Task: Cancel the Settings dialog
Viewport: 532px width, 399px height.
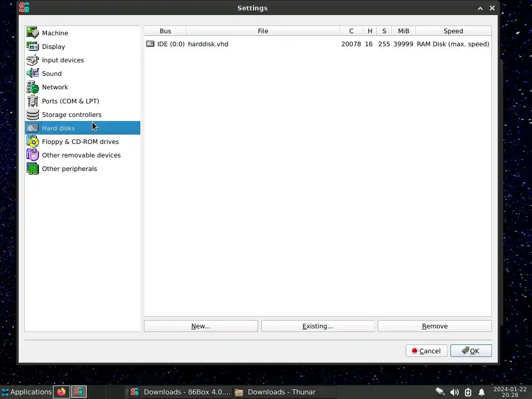Action: click(x=427, y=351)
